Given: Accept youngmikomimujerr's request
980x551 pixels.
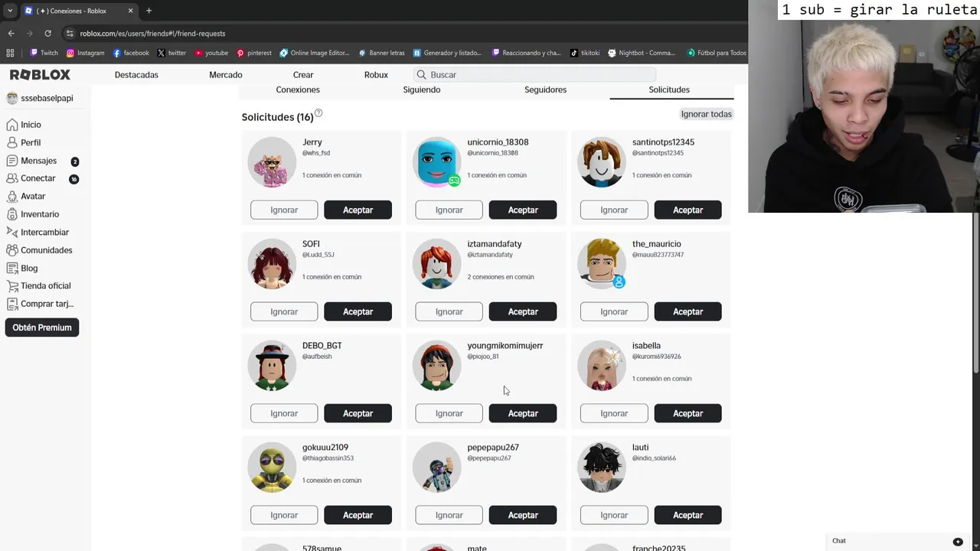Looking at the screenshot, I should tap(523, 413).
